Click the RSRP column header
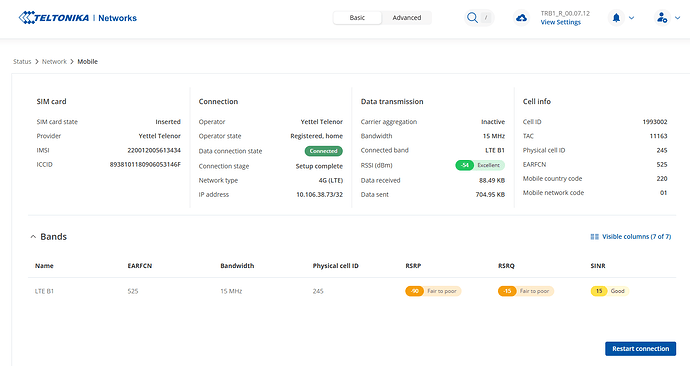The width and height of the screenshot is (690, 366). tap(413, 266)
